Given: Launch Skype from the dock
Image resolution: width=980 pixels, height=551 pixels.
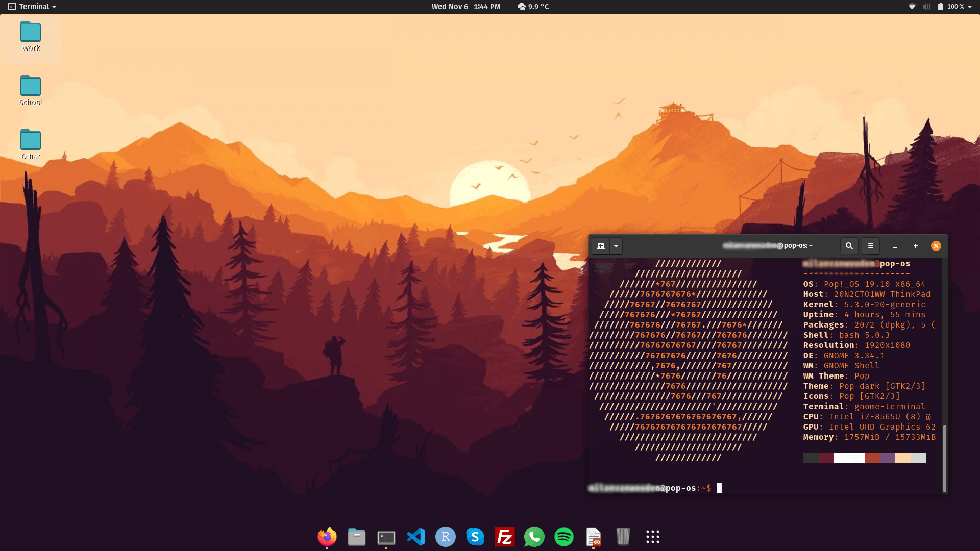Looking at the screenshot, I should tap(475, 537).
